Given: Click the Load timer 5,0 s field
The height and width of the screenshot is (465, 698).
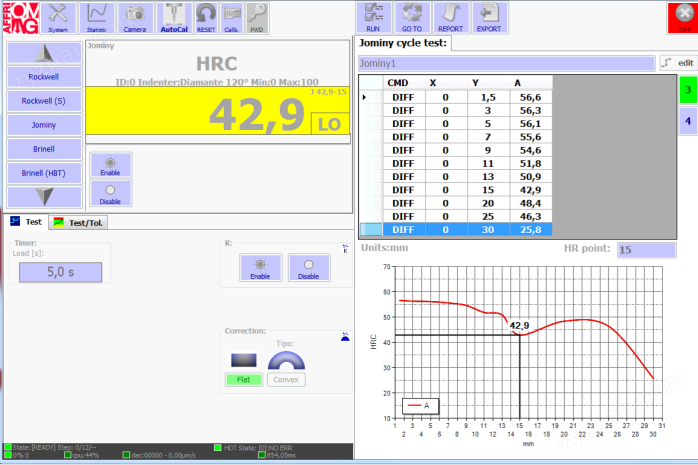Looking at the screenshot, I should tap(61, 272).
